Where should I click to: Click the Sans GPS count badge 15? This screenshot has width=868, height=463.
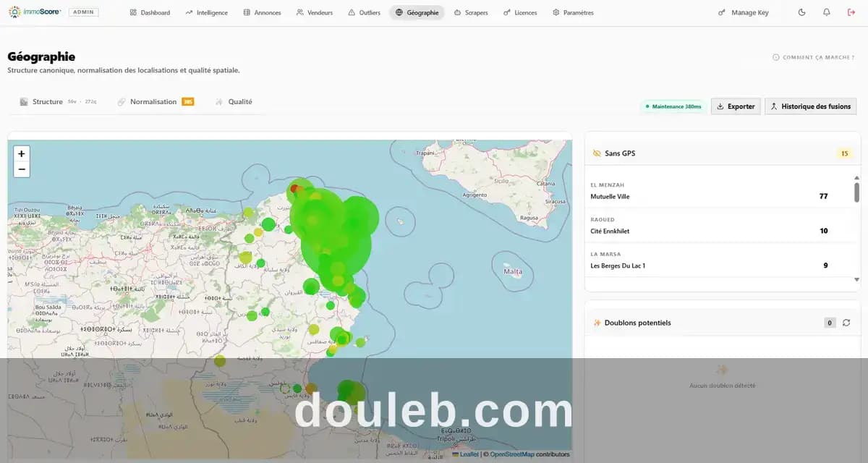(x=844, y=153)
